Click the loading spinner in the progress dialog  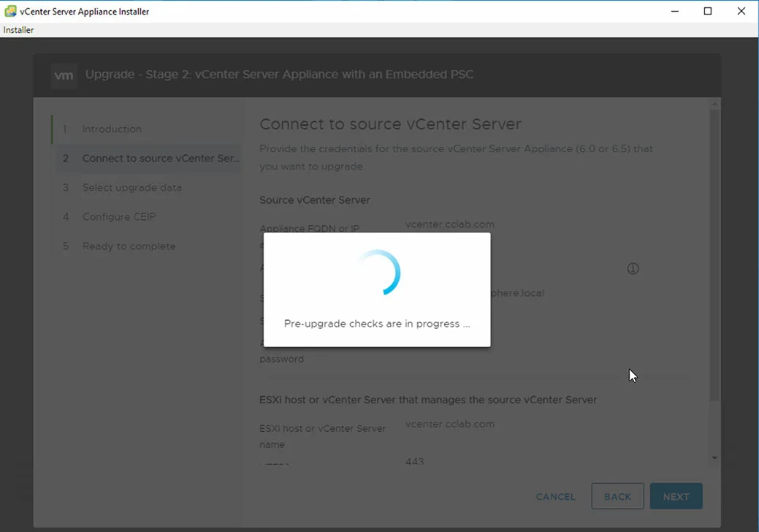(x=378, y=273)
